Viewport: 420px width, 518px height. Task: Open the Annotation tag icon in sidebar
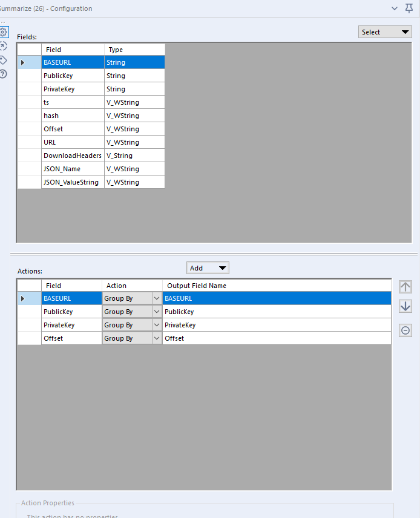[x=3, y=60]
